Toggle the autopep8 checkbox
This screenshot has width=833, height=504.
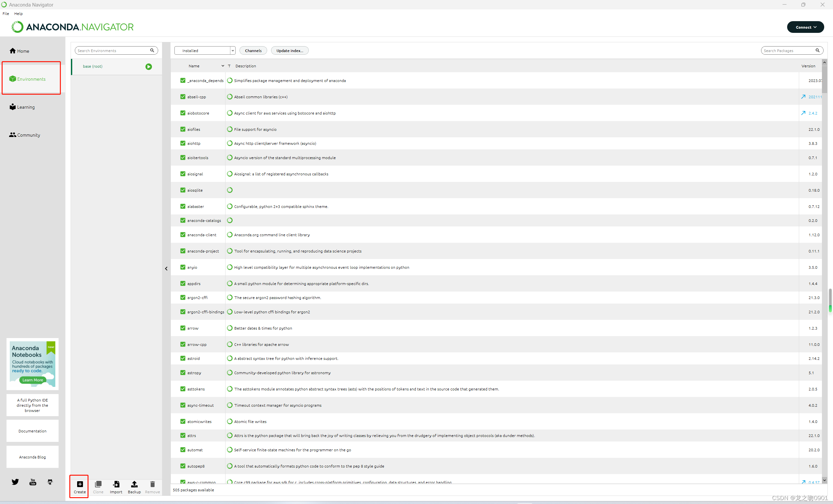coord(183,466)
